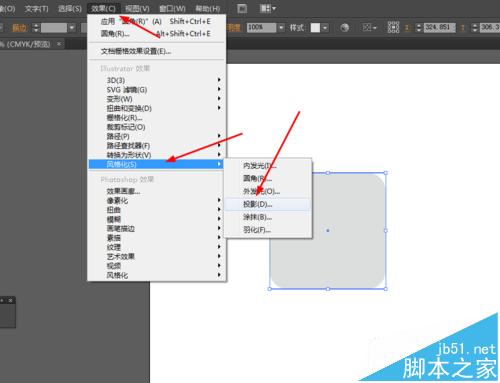Choose 涂抹(B)... scribble entry
This screenshot has width=500, height=383.
coord(268,217)
